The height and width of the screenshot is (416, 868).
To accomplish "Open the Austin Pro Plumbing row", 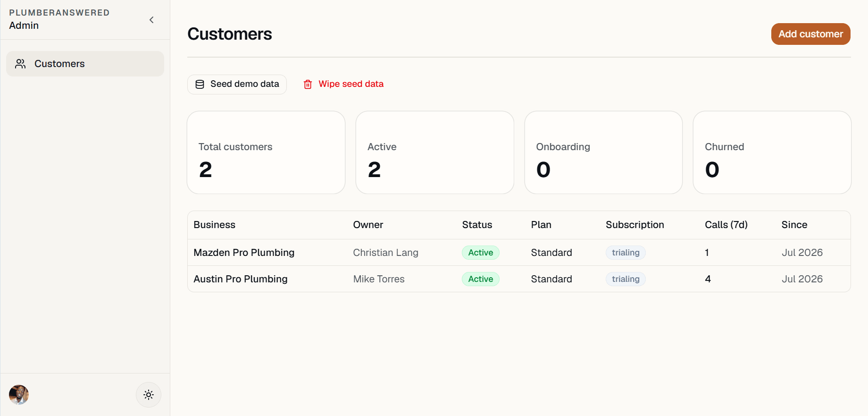I will [x=519, y=279].
